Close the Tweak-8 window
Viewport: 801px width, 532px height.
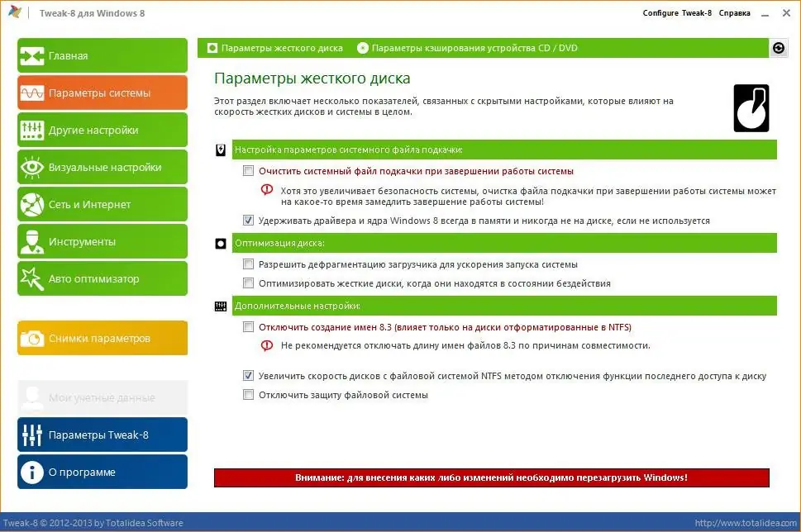786,12
